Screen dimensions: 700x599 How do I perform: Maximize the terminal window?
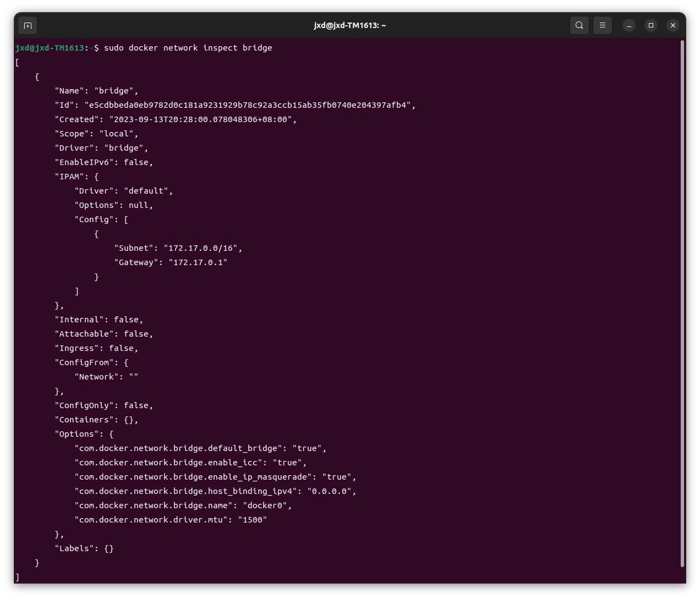(651, 25)
